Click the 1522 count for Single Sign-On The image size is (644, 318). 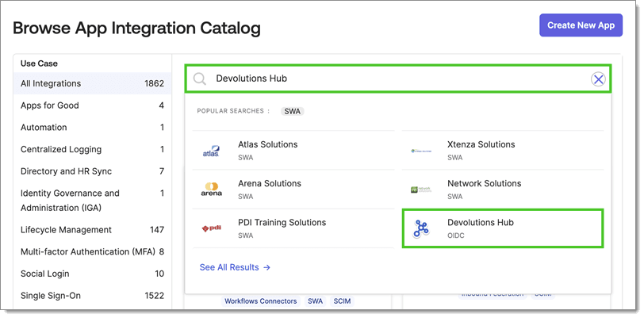pos(155,296)
